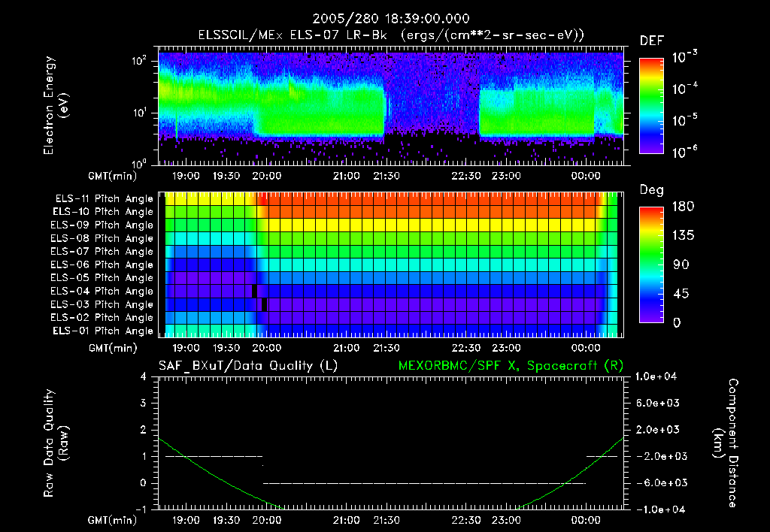Image resolution: width=770 pixels, height=532 pixels.
Task: Click the 'ELSSCIL/MEx ELS-07 LR-Bk' subtitle
Action: click(x=293, y=35)
